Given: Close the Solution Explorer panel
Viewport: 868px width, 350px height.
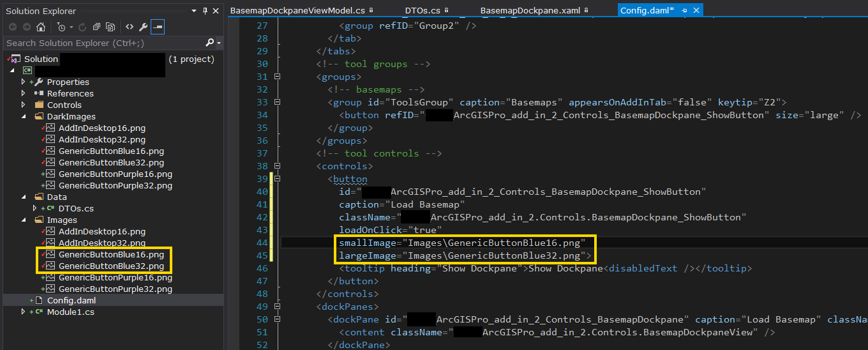Looking at the screenshot, I should point(216,11).
